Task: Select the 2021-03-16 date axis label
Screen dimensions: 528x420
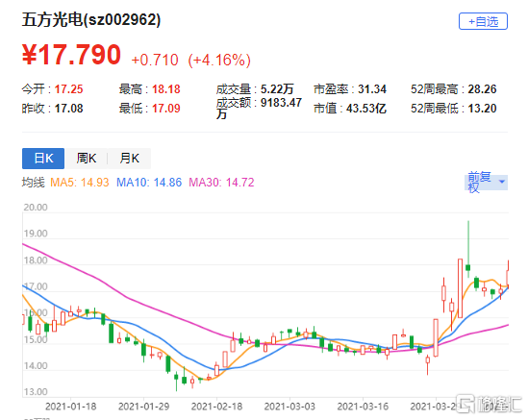Action: [x=363, y=407]
